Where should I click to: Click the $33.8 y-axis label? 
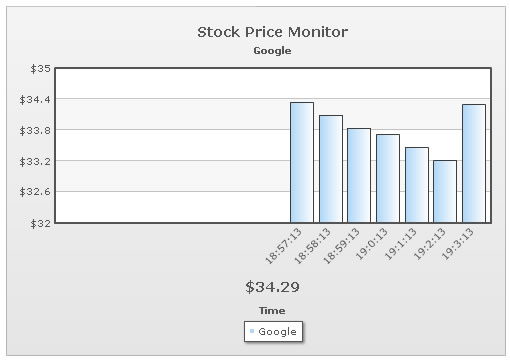click(35, 130)
